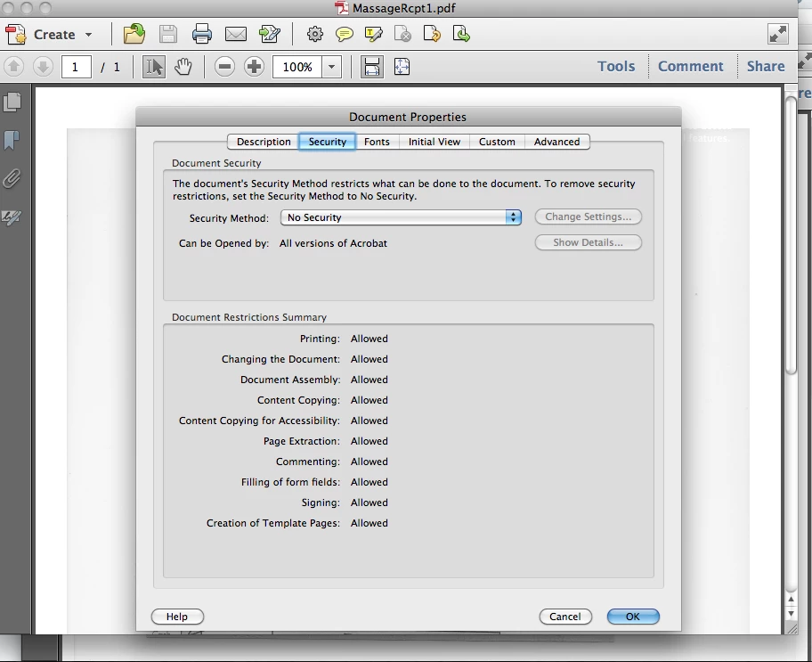
Task: Click the rotate page icon
Action: 432,34
